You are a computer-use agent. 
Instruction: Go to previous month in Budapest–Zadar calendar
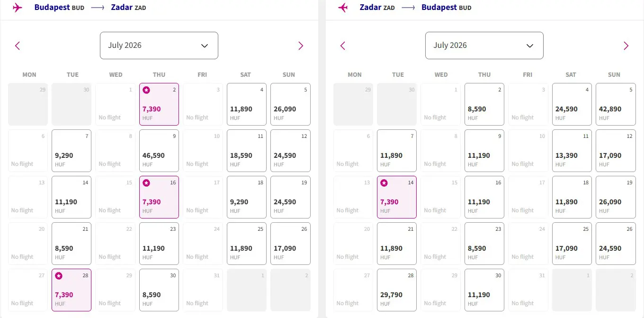[18, 45]
